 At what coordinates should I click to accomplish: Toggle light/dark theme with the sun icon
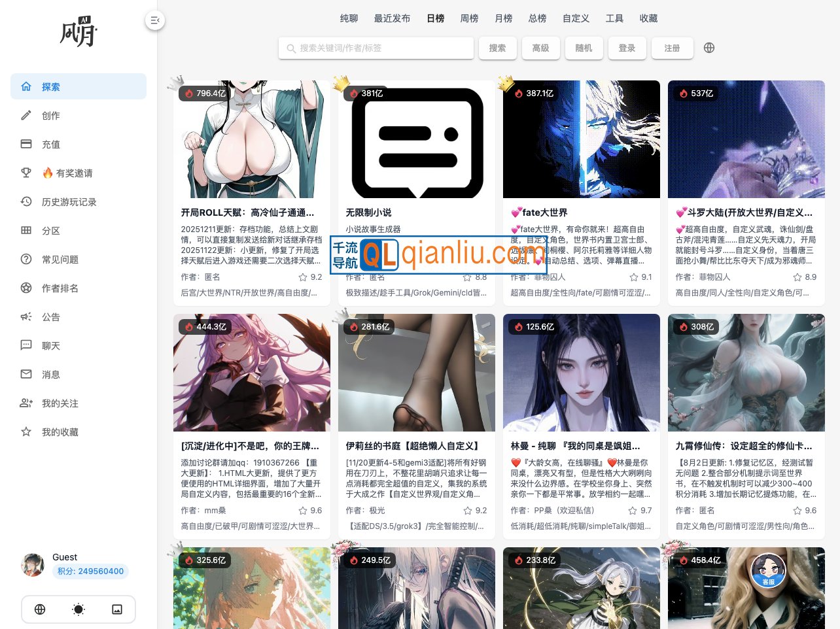[x=78, y=609]
